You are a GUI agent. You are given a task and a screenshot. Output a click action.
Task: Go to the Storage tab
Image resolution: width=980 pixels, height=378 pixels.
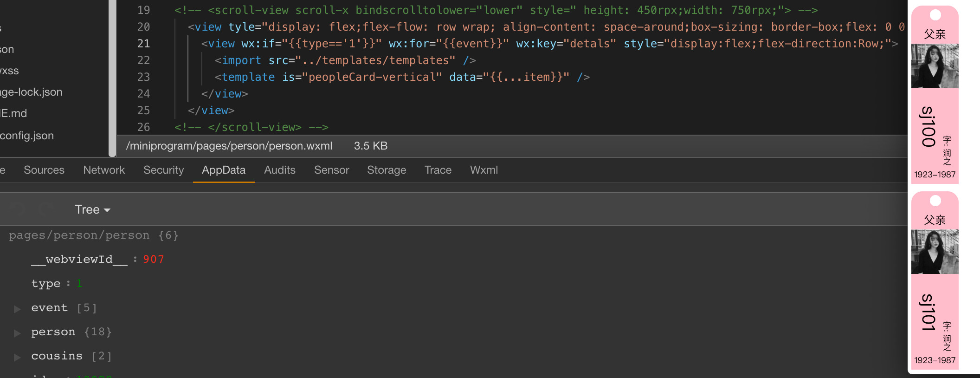(386, 170)
